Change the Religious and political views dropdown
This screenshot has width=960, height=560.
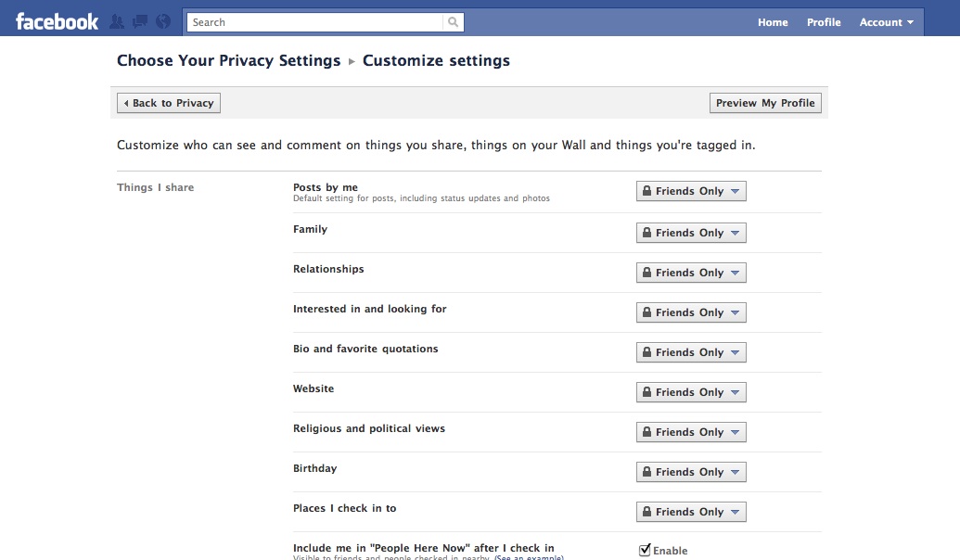(691, 432)
